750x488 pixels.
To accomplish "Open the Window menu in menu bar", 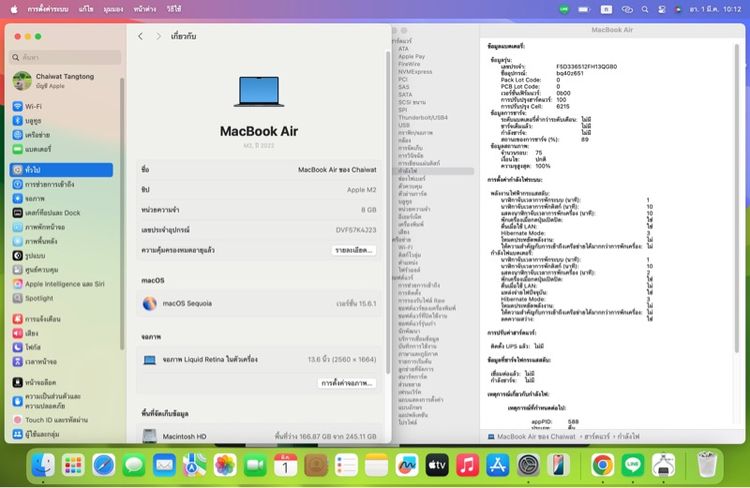I will (x=145, y=9).
